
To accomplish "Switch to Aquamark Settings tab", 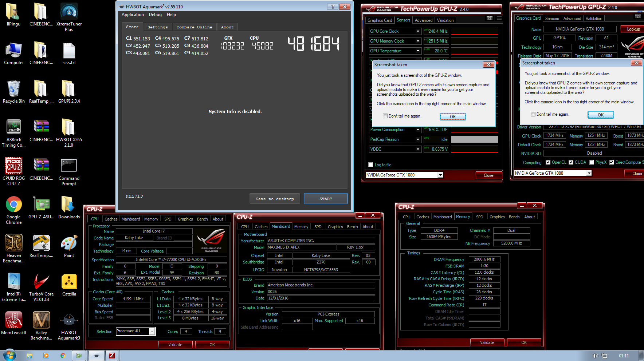I will pyautogui.click(x=158, y=27).
